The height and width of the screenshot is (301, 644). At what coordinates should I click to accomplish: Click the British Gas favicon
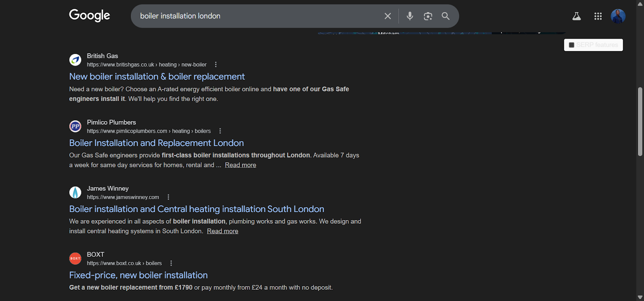point(75,60)
